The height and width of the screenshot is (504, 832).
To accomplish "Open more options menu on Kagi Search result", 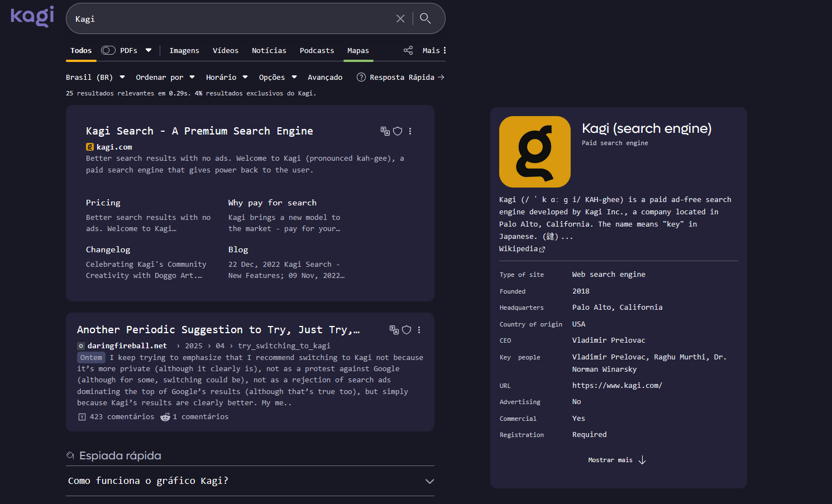I will click(410, 131).
